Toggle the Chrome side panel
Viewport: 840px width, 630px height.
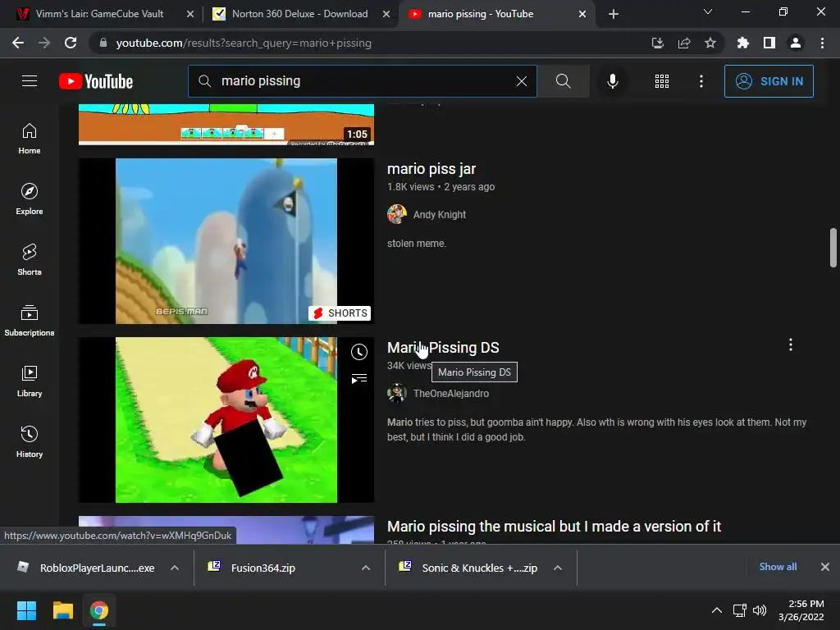coord(769,43)
